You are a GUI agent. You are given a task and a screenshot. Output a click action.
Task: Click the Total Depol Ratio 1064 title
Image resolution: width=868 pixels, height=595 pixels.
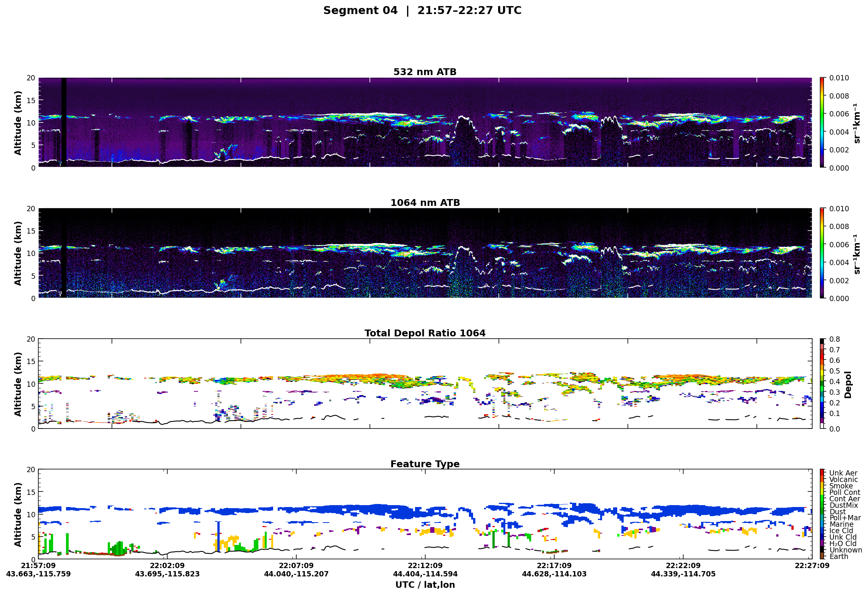(425, 333)
